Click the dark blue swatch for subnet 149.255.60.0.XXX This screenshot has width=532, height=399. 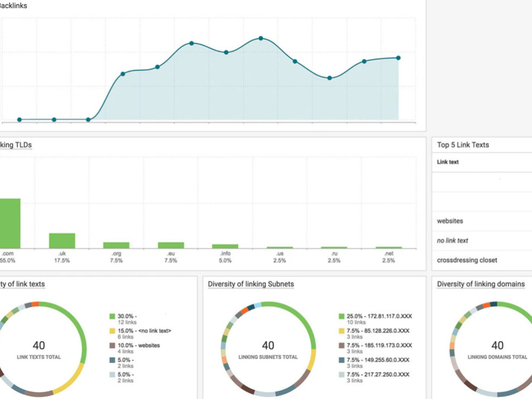pyautogui.click(x=342, y=360)
